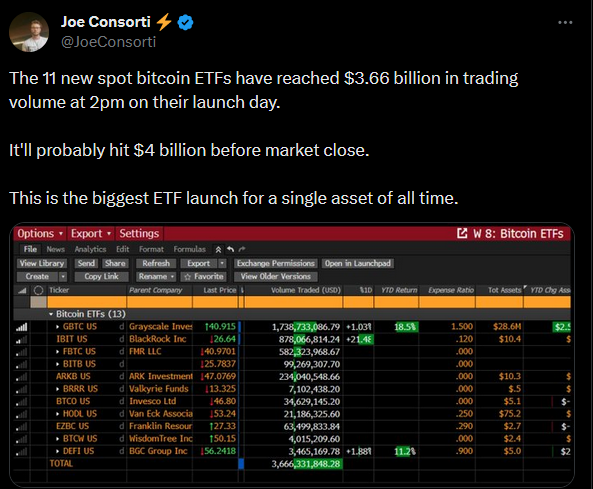This screenshot has height=489, width=593.
Task: Sort by Tot Assets column header
Action: coord(505,290)
